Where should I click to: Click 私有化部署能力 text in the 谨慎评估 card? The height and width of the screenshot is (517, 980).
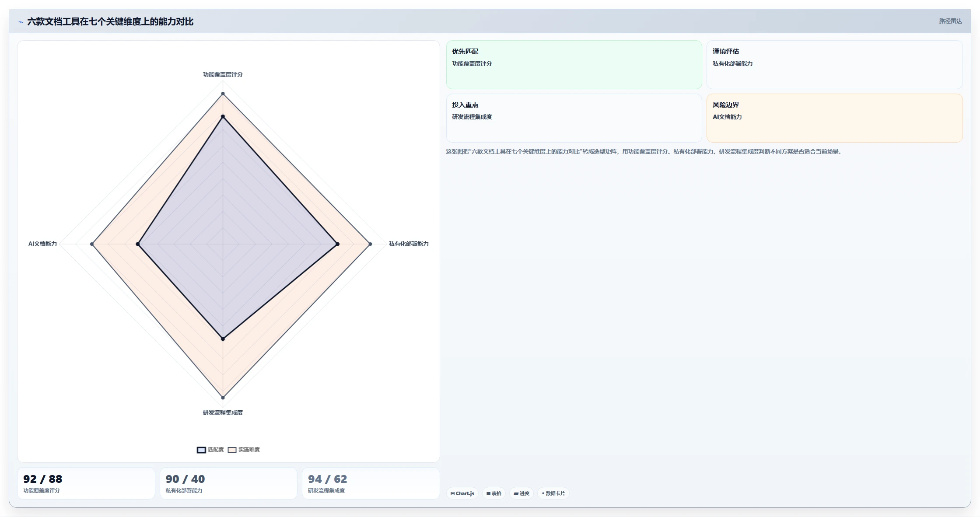[x=733, y=63]
